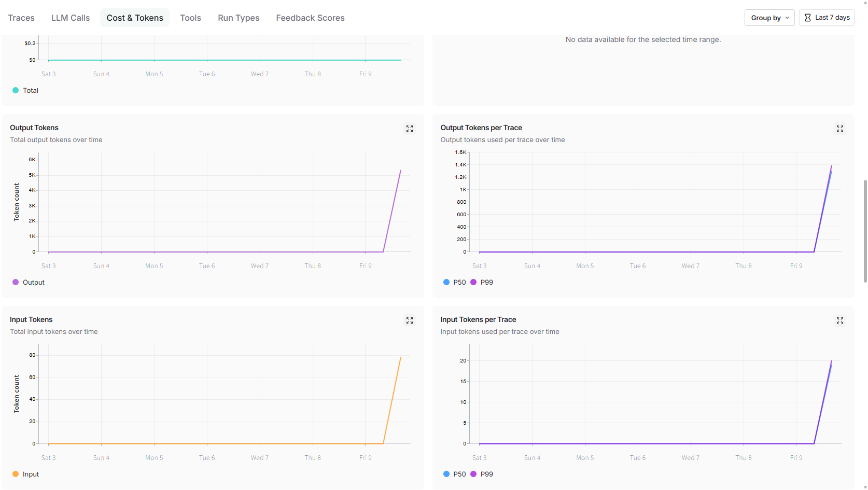This screenshot has height=490, width=868.
Task: Click 'Total output tokens over time' subtitle
Action: click(56, 139)
